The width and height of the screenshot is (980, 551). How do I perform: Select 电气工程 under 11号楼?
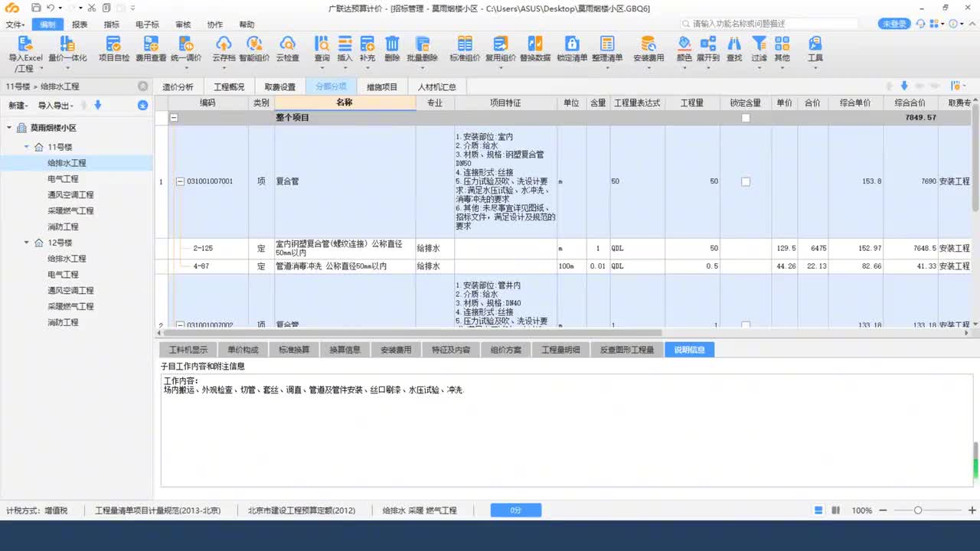[63, 179]
